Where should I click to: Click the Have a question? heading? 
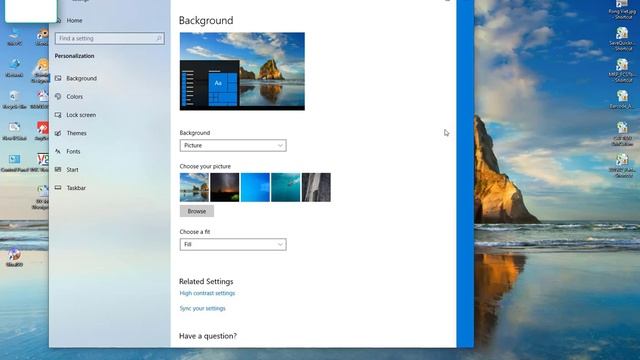(x=208, y=336)
